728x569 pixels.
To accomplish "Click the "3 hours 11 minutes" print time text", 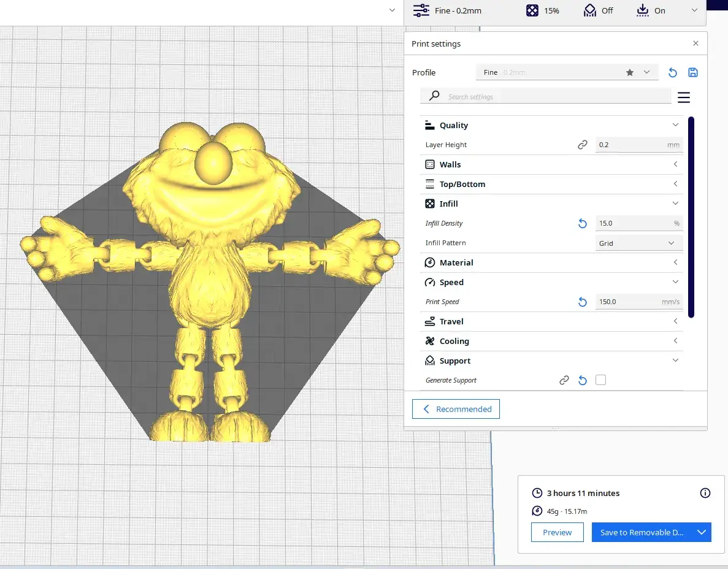I will [583, 493].
